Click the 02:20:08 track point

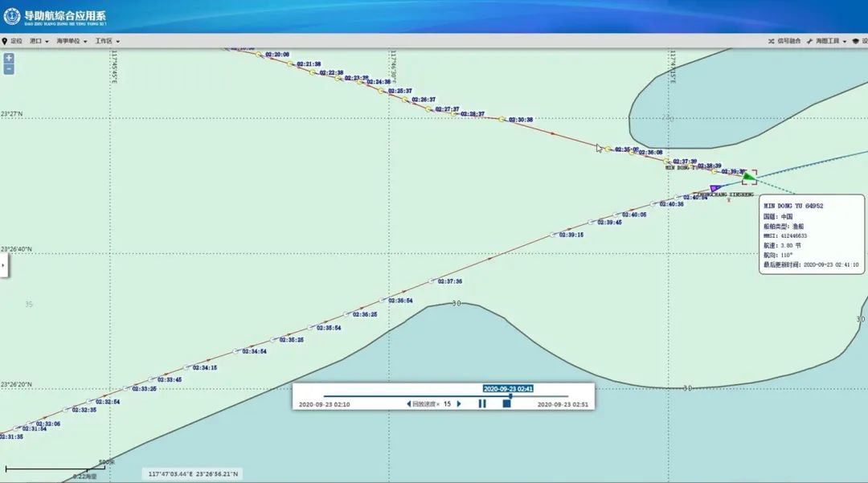[259, 54]
